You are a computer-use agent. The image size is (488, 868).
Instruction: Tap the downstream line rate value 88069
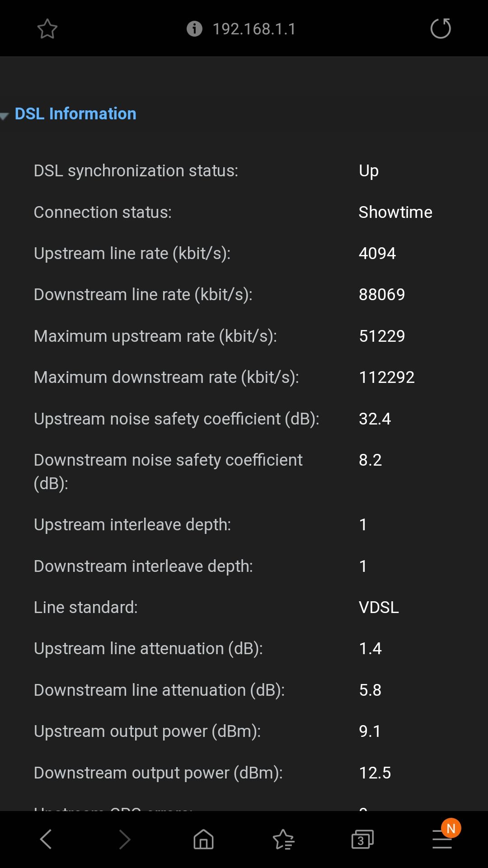[382, 294]
